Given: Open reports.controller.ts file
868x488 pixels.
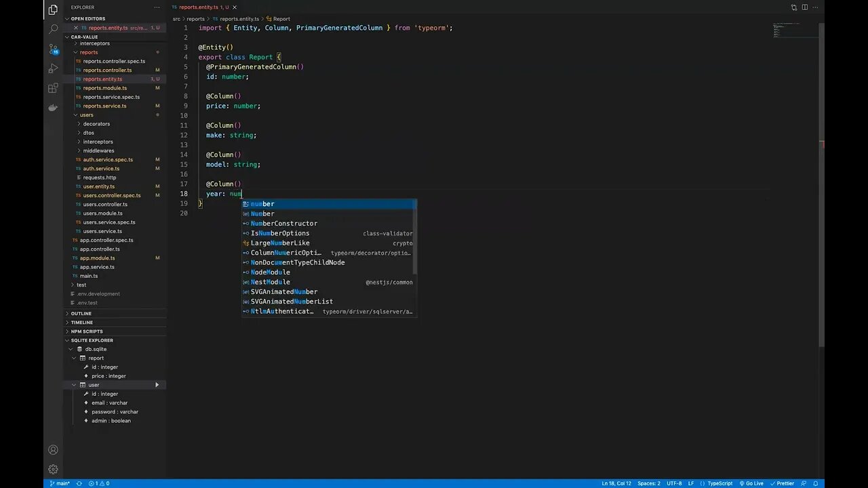Looking at the screenshot, I should click(107, 70).
